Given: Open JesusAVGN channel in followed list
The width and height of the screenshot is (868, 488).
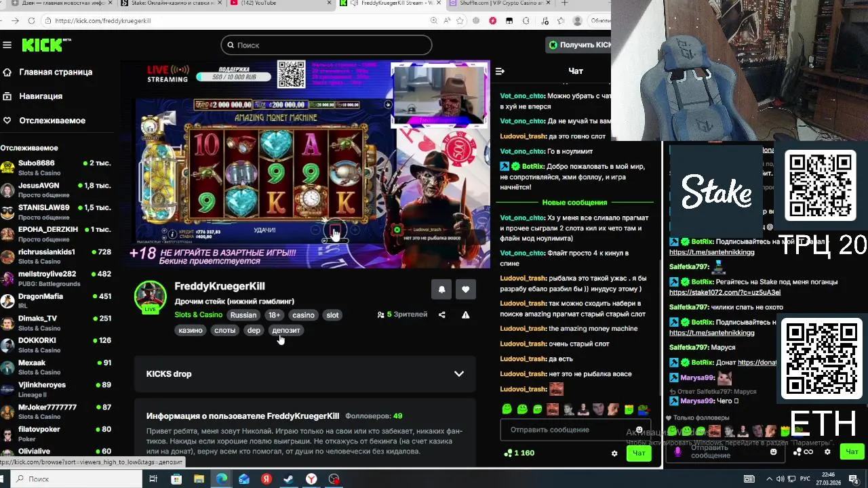Looking at the screenshot, I should [56, 190].
